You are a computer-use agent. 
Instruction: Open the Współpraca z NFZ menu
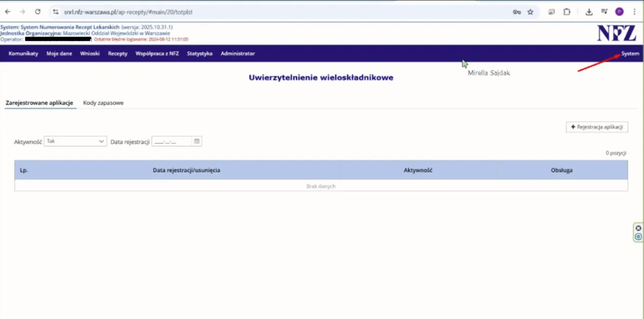pos(157,53)
